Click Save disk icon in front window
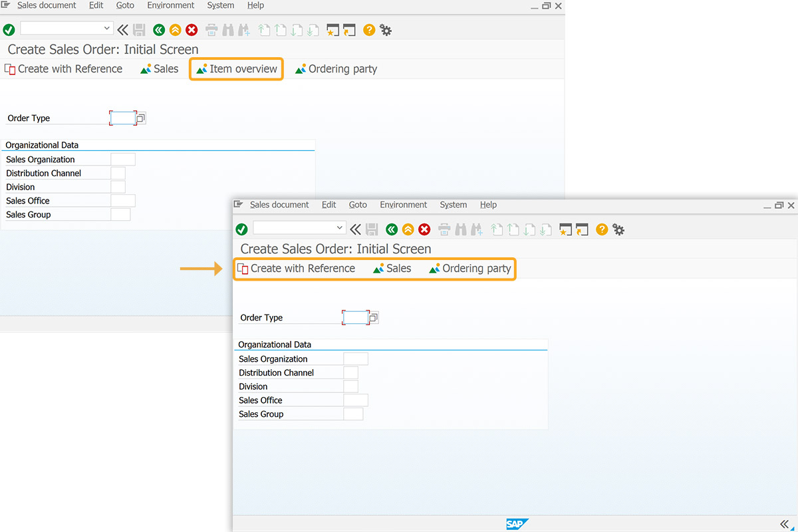 pos(372,229)
